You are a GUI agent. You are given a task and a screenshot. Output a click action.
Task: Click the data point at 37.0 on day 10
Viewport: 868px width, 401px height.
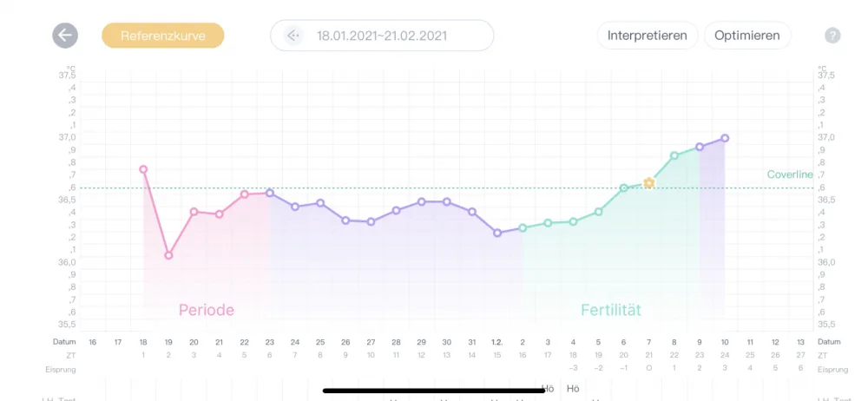[725, 138]
